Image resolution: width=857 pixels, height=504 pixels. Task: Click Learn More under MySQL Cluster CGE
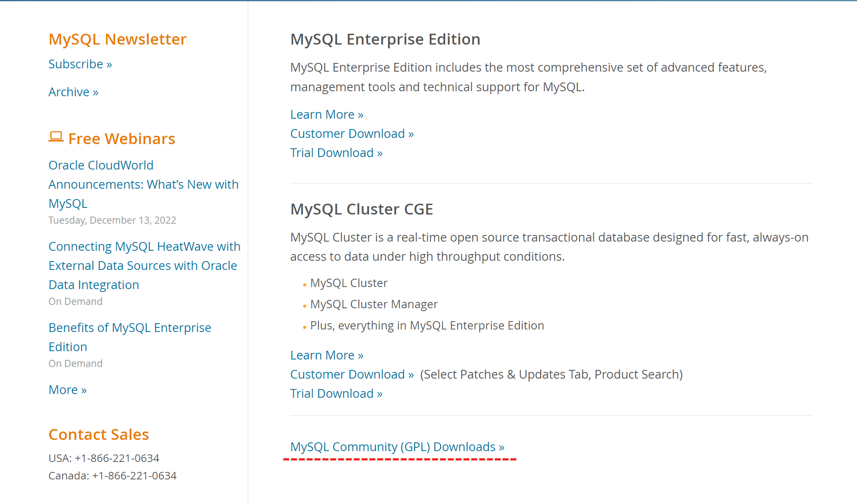[x=327, y=355]
